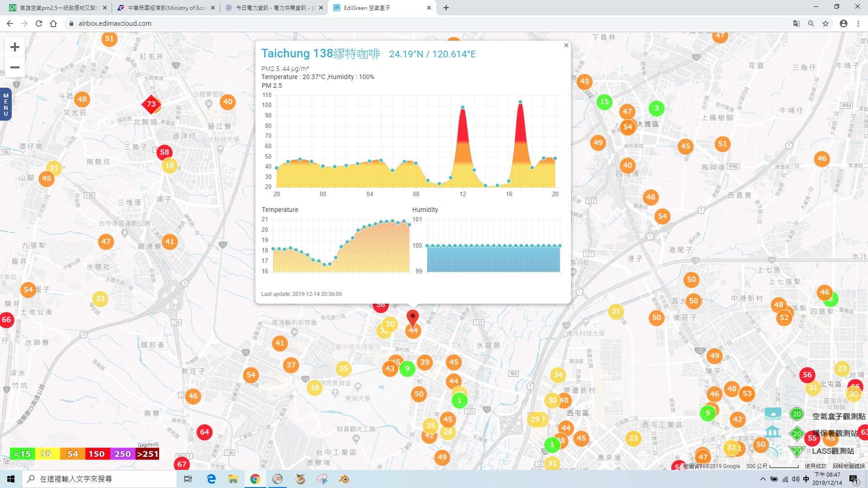868x488 pixels.
Task: Close the EdiGreen 空氣盒子 tab
Action: (x=429, y=8)
